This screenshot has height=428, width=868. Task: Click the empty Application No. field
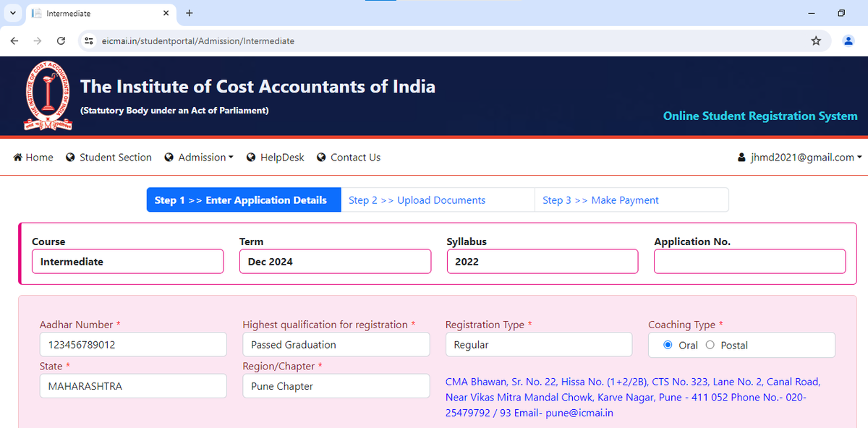(749, 262)
